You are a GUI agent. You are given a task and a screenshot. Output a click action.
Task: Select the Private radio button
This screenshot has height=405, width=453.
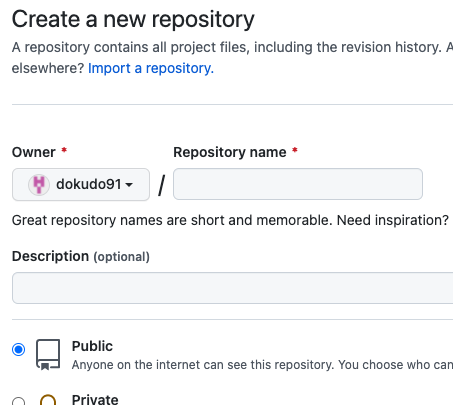click(x=18, y=401)
